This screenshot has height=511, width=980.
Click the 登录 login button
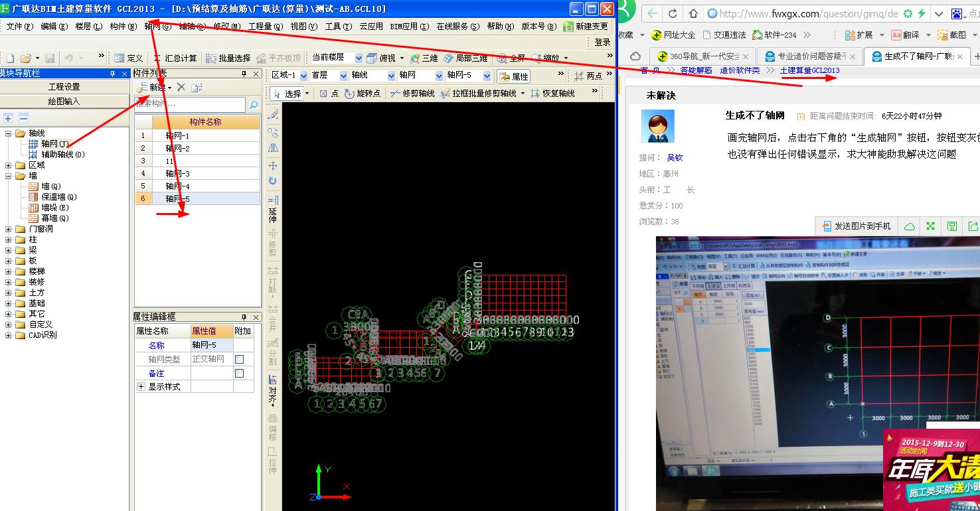(602, 42)
